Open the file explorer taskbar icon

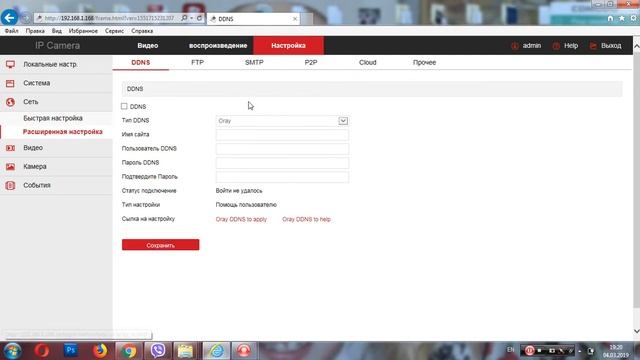(x=185, y=351)
